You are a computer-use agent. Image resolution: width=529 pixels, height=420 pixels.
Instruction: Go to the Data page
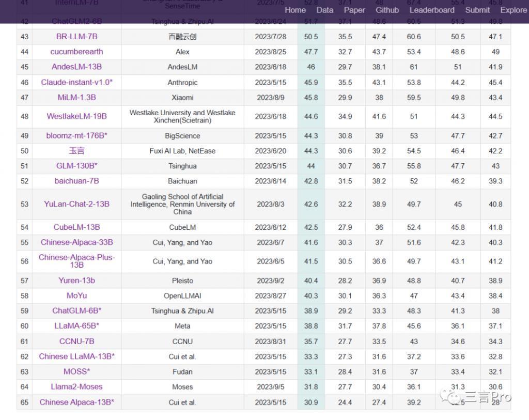coord(324,10)
